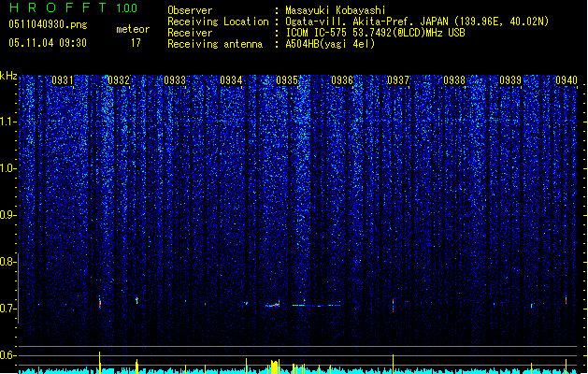
Task: Click the red meteor echo just before 0932
Action: (x=100, y=302)
